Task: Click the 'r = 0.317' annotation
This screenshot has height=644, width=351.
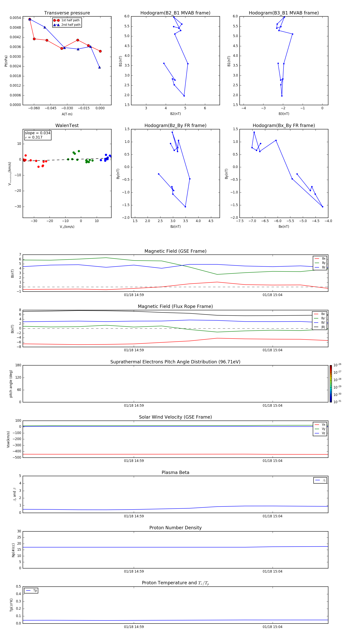Action: coord(34,137)
